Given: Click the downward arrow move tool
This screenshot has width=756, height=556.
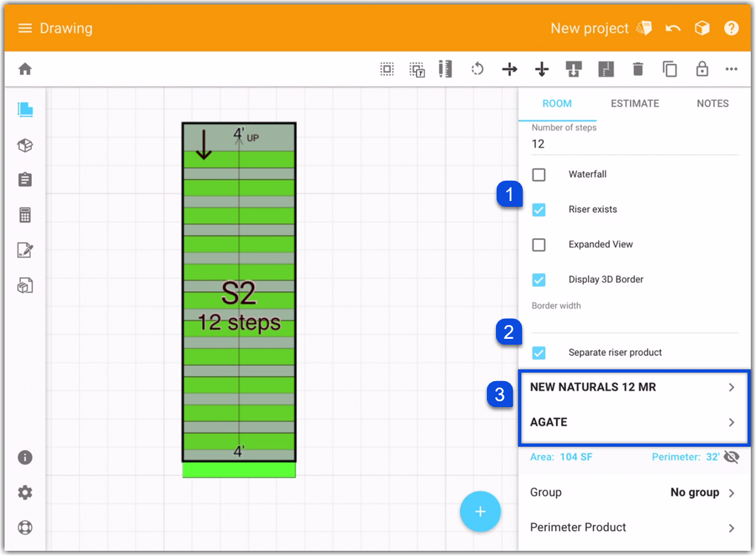Looking at the screenshot, I should point(542,70).
